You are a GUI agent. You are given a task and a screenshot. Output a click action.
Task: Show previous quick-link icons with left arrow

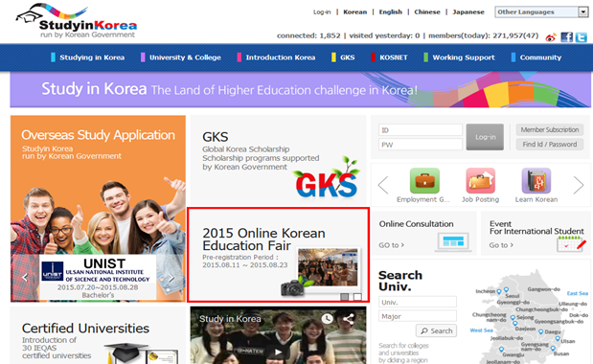[383, 185]
